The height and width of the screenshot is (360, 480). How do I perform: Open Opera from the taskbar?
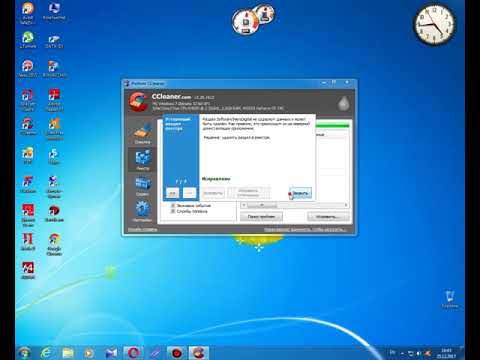coord(133,353)
